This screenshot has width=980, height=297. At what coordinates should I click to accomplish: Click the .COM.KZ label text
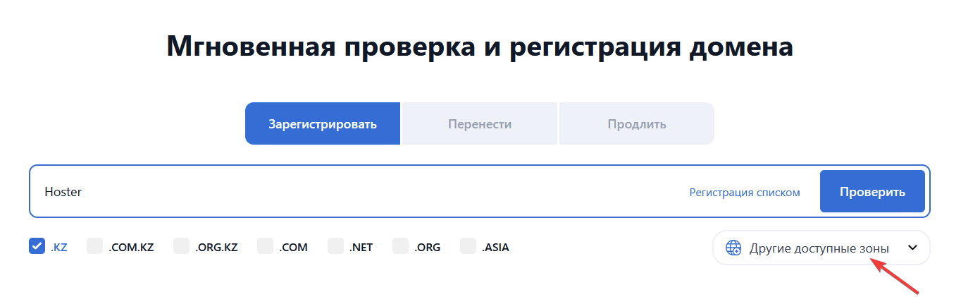pyautogui.click(x=131, y=247)
